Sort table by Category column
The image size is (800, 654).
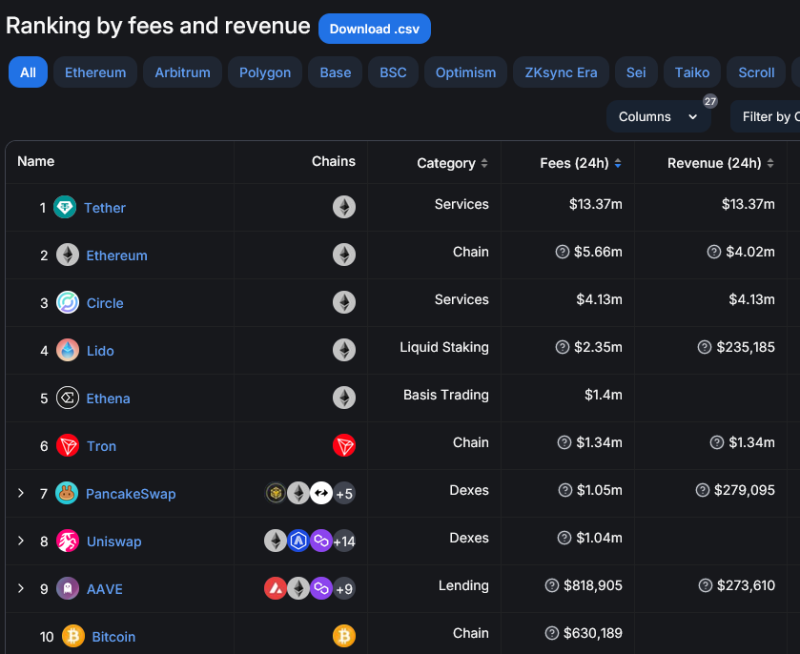(x=452, y=163)
